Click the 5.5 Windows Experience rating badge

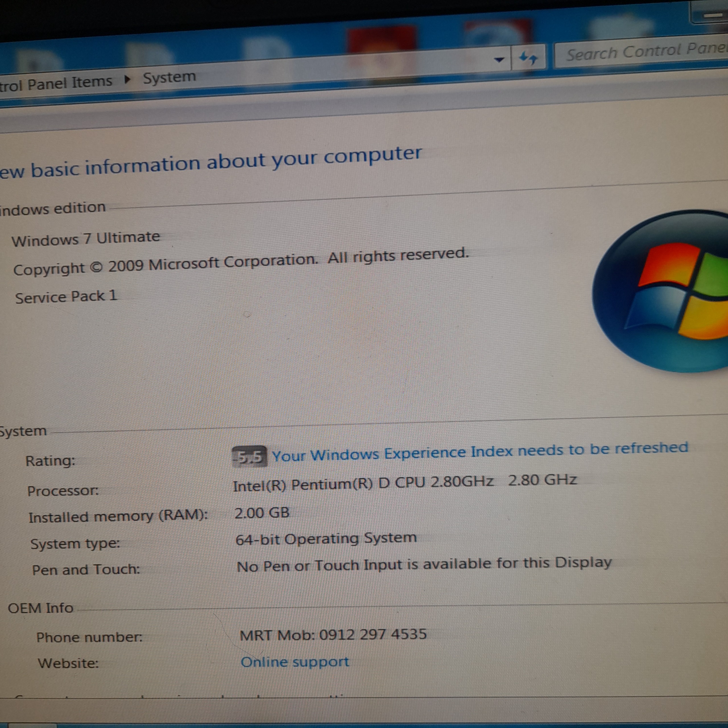tap(249, 457)
